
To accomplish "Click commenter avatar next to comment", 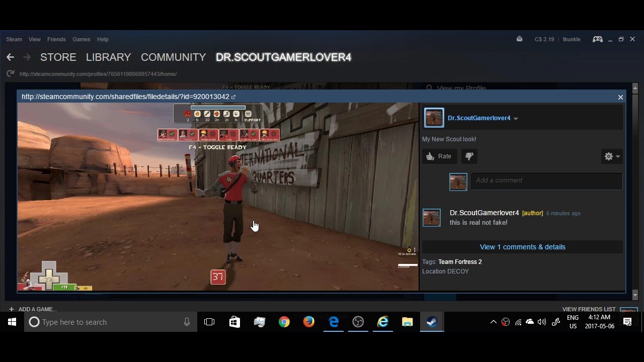I will pyautogui.click(x=431, y=218).
